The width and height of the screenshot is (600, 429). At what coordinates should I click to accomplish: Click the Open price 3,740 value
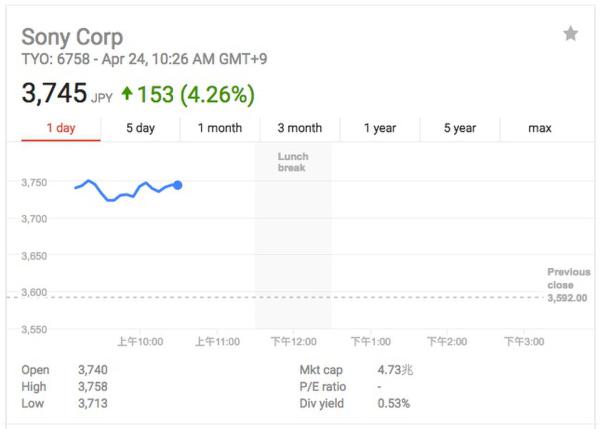[92, 370]
